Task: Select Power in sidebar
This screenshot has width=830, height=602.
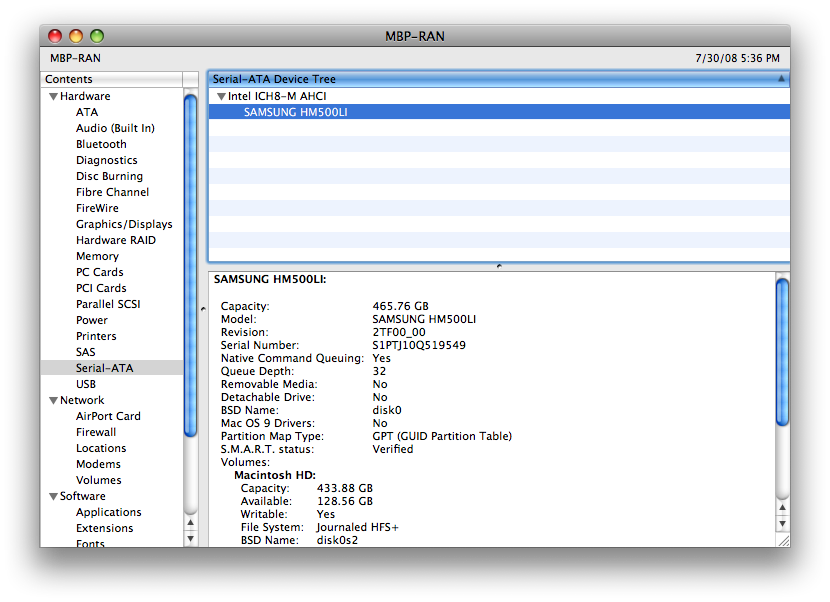Action: pyautogui.click(x=92, y=320)
